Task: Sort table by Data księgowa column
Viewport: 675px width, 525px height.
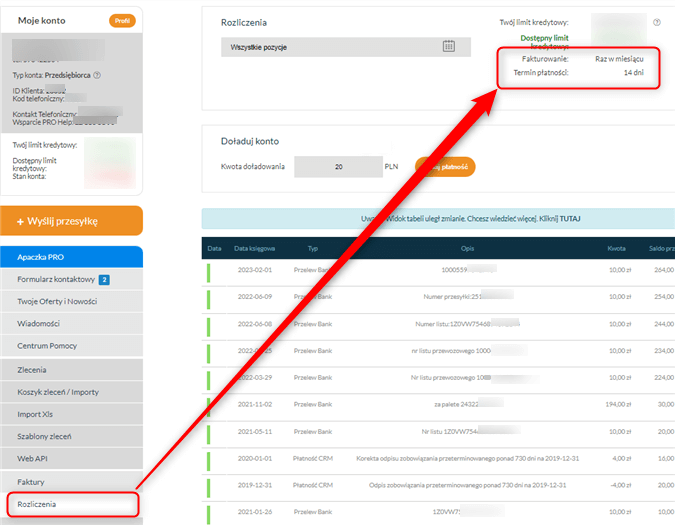Action: click(x=256, y=247)
